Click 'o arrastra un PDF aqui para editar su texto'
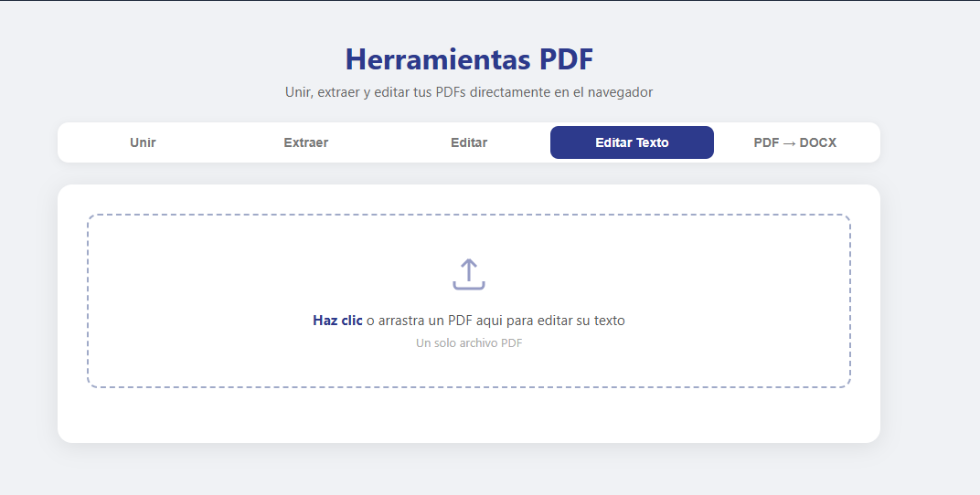Image resolution: width=980 pixels, height=495 pixels. point(495,321)
